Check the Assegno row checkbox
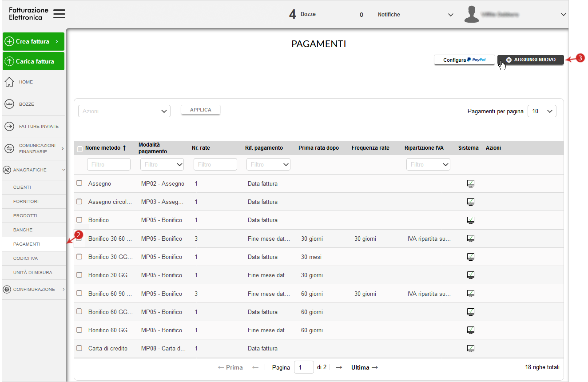 pos(79,183)
